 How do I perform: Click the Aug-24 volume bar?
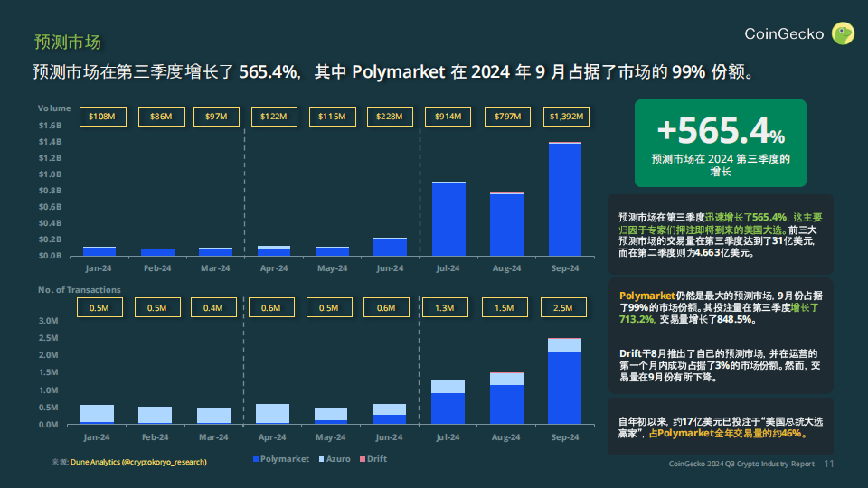506,223
